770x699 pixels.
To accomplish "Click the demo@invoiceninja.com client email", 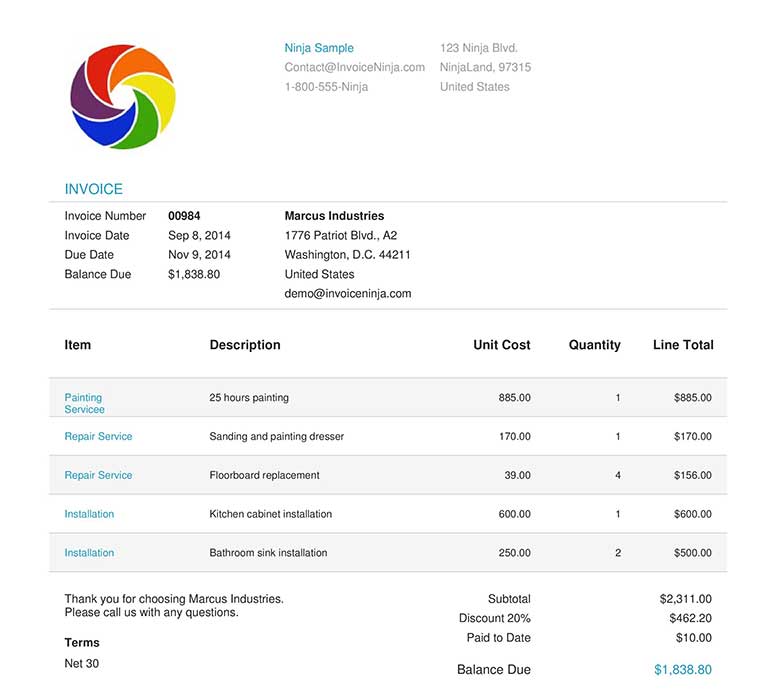I will (x=347, y=294).
